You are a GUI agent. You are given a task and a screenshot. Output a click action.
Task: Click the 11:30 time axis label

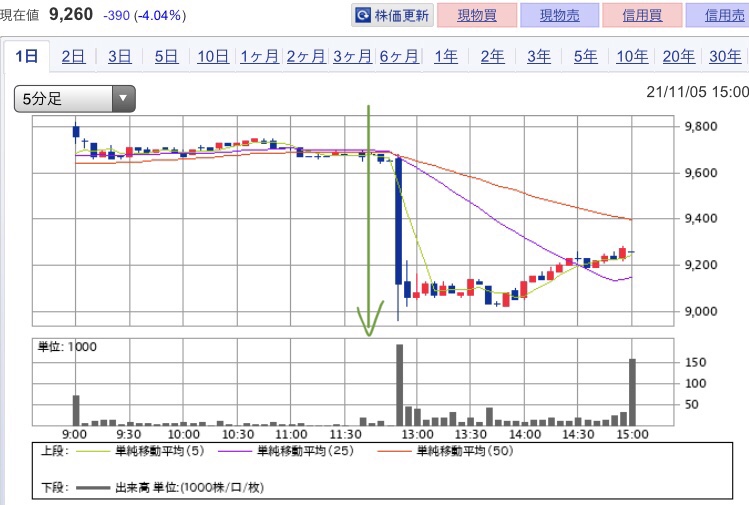point(345,435)
